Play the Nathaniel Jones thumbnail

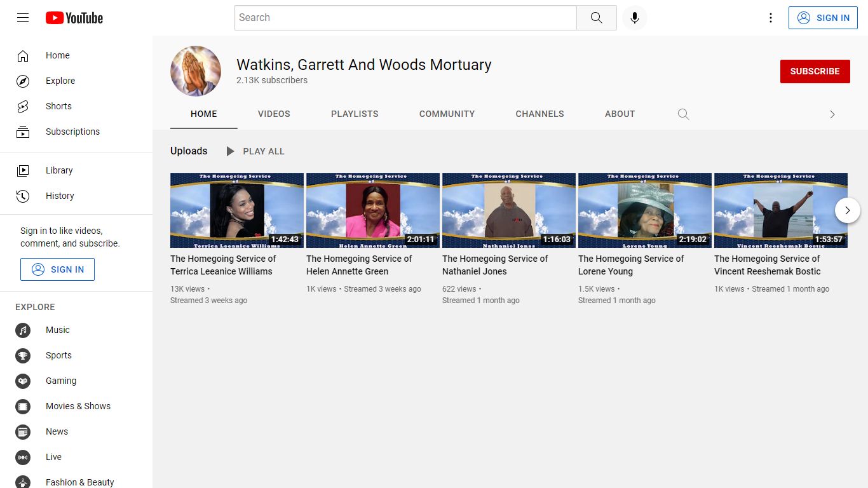pyautogui.click(x=509, y=210)
